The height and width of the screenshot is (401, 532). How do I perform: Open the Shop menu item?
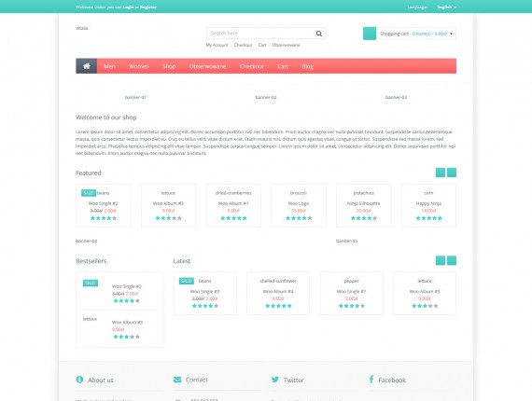tap(169, 66)
